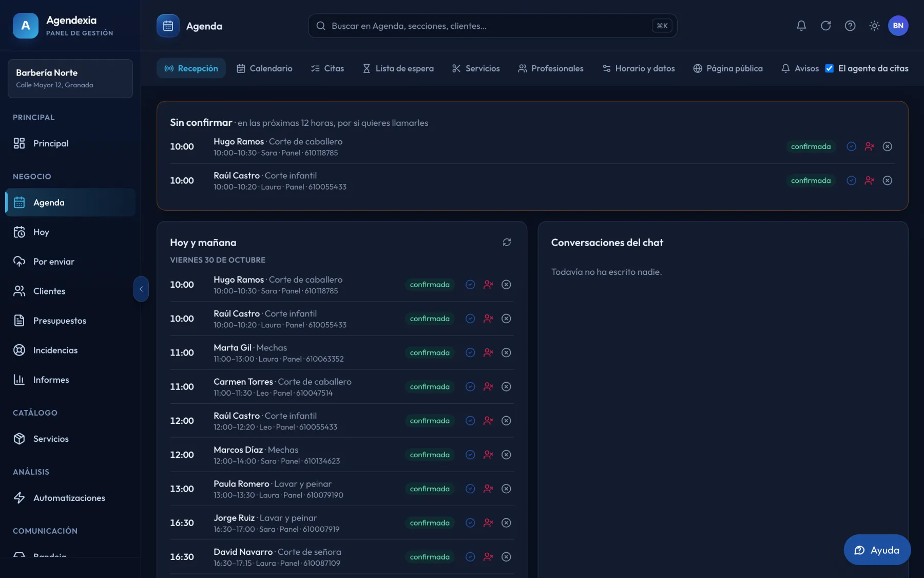Viewport: 924px width, 578px height.
Task: Toggle the El agente da citas checkbox
Action: pyautogui.click(x=829, y=68)
